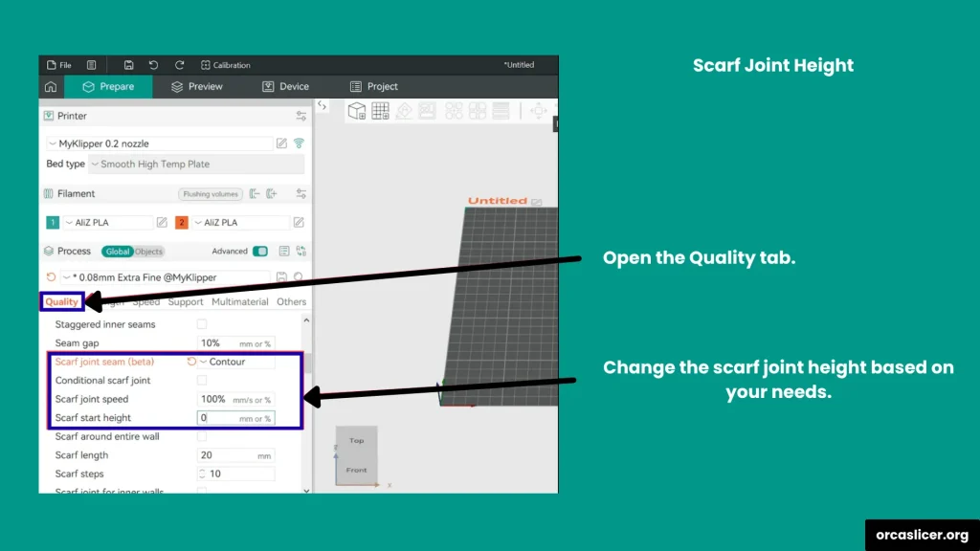Viewport: 980px width, 551px height.
Task: Check the Conditional scarf joint box
Action: tap(202, 381)
